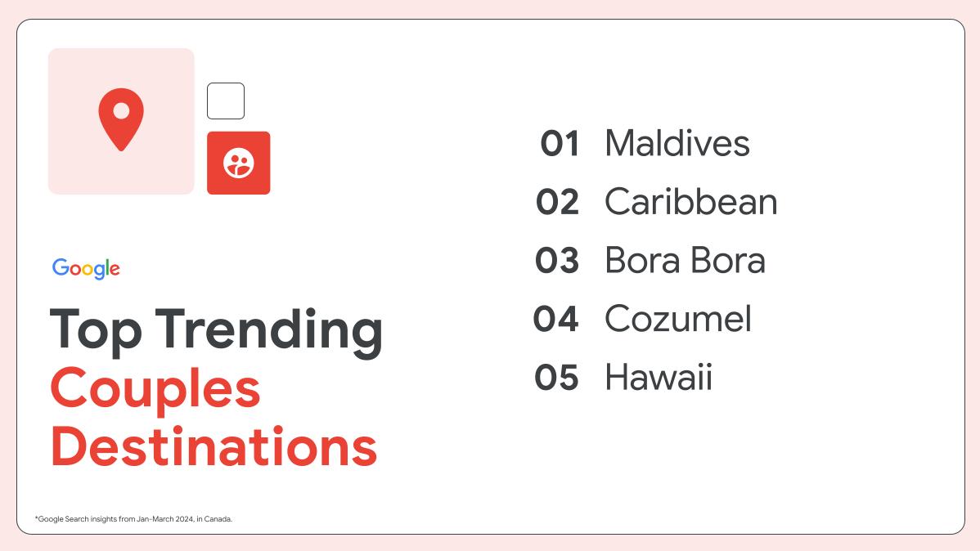Click the Google logo
The width and height of the screenshot is (980, 551).
pos(86,268)
